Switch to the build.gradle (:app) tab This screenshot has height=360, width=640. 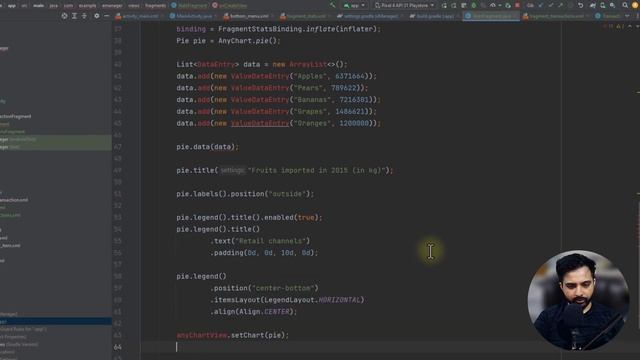(x=433, y=16)
